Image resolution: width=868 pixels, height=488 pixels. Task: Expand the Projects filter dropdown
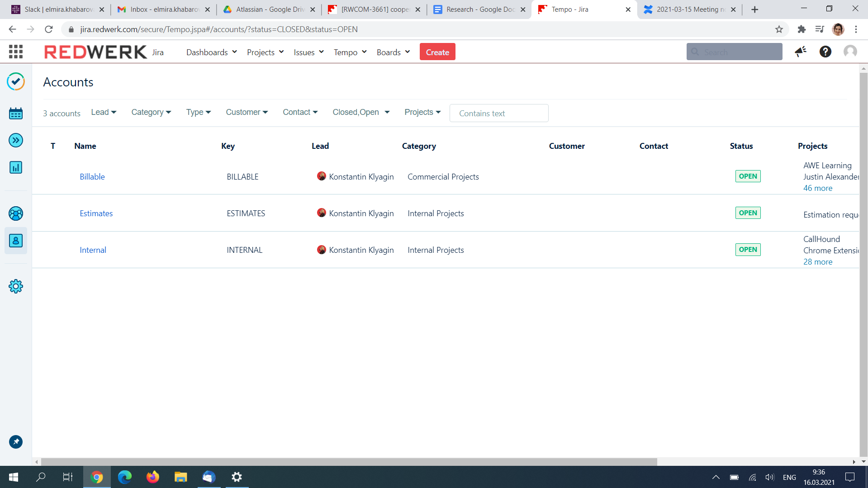click(422, 112)
